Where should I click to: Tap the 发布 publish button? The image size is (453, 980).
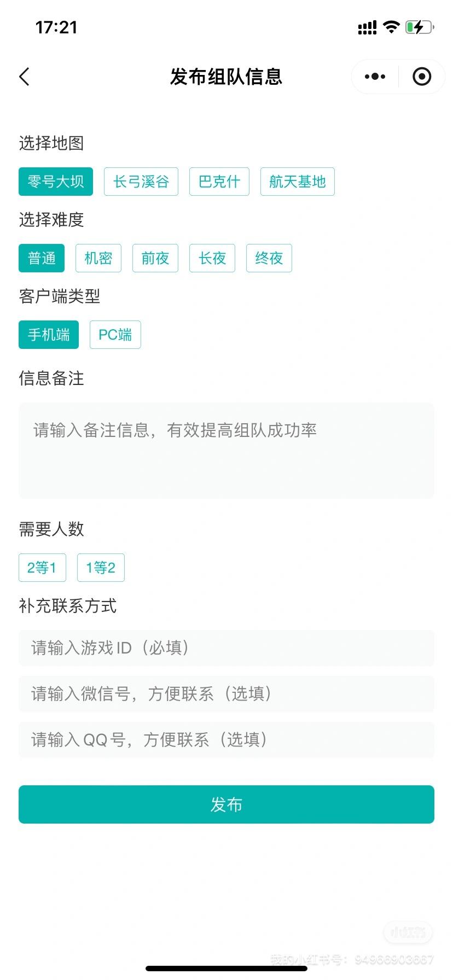[226, 804]
